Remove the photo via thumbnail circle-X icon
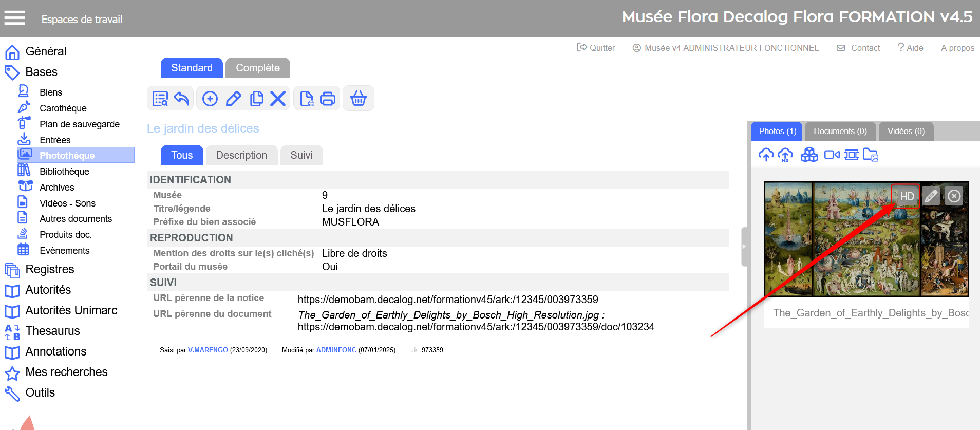Viewport: 980px width, 430px height. click(954, 196)
